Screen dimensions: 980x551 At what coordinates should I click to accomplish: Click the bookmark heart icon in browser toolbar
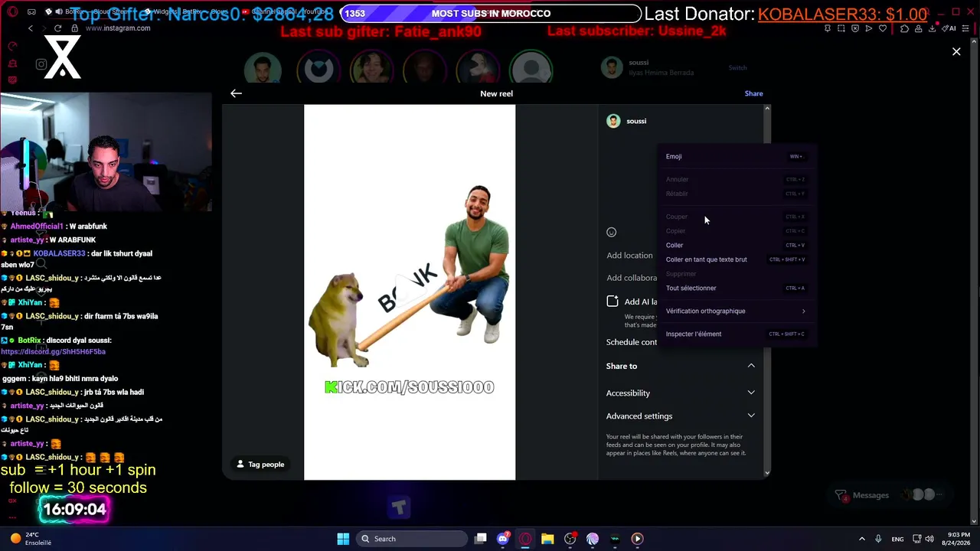pyautogui.click(x=883, y=28)
